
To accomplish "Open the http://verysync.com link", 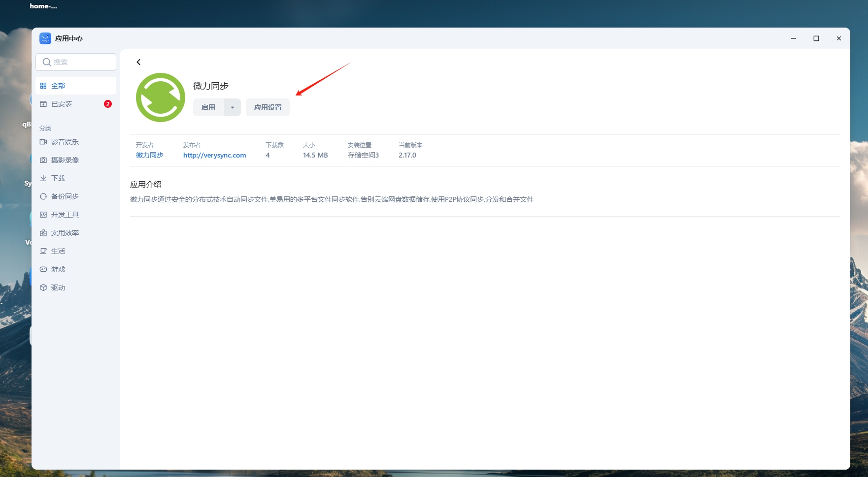I will [215, 155].
